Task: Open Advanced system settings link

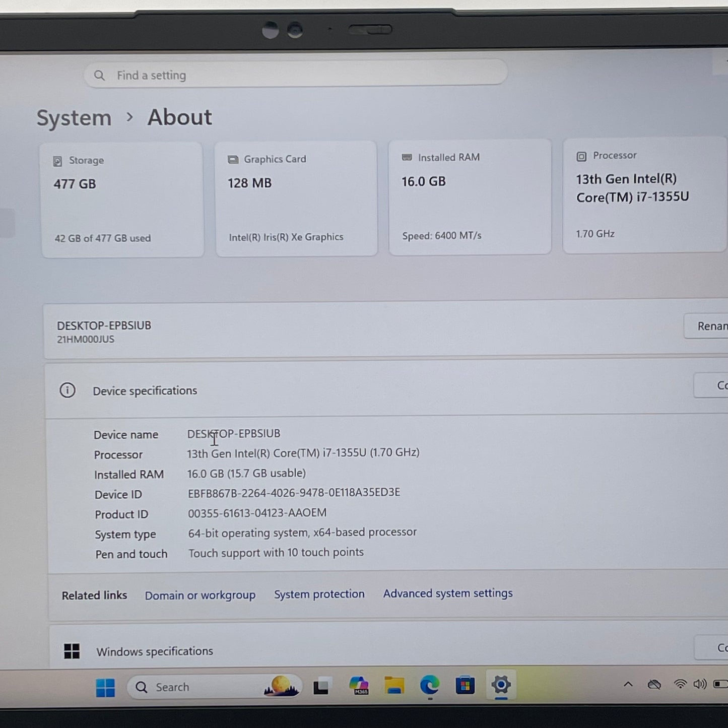Action: (x=448, y=593)
